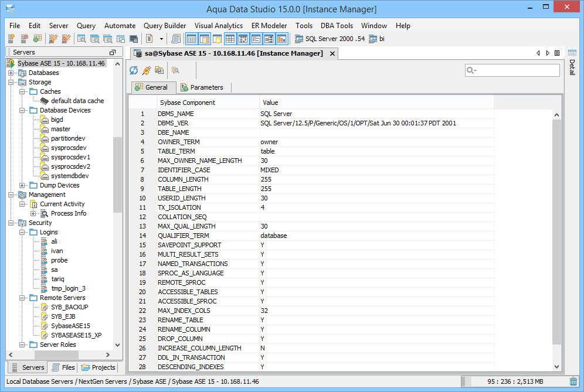Image resolution: width=584 pixels, height=392 pixels.
Task: Click the left tab navigation arrow
Action: click(538, 53)
